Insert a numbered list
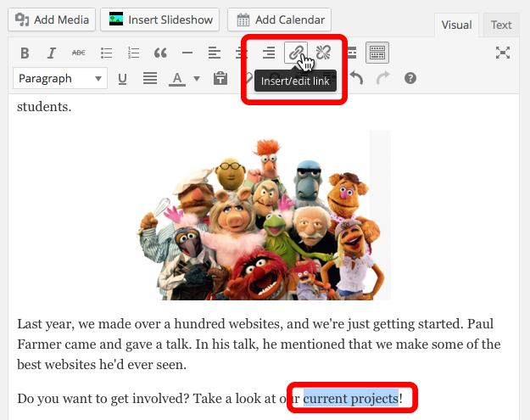The width and height of the screenshot is (530, 420). 132,53
